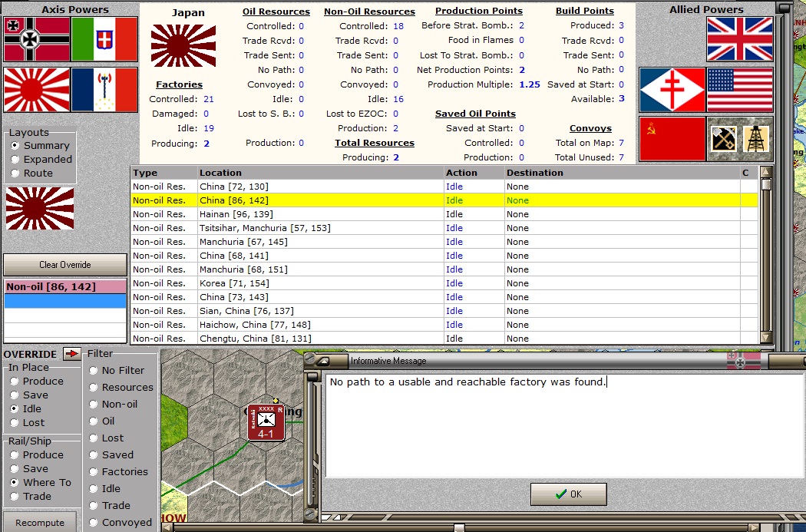Image resolution: width=806 pixels, height=532 pixels.
Task: Click the collapse arrow left of Informative Message title
Action: click(322, 361)
